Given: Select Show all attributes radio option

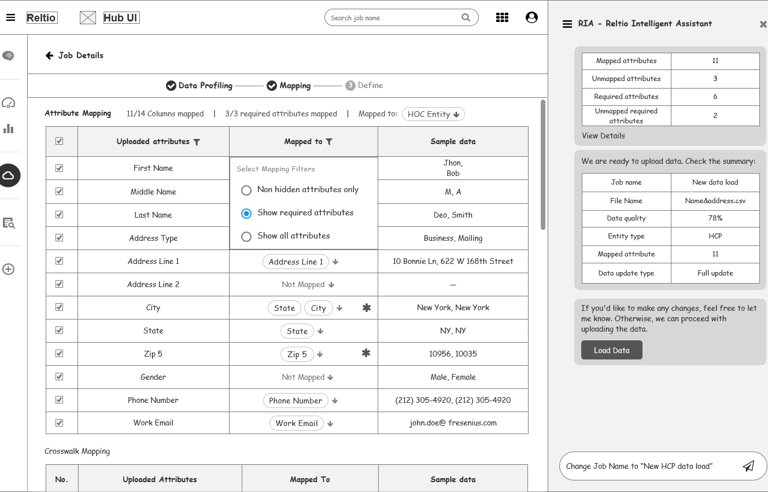Looking at the screenshot, I should point(246,237).
